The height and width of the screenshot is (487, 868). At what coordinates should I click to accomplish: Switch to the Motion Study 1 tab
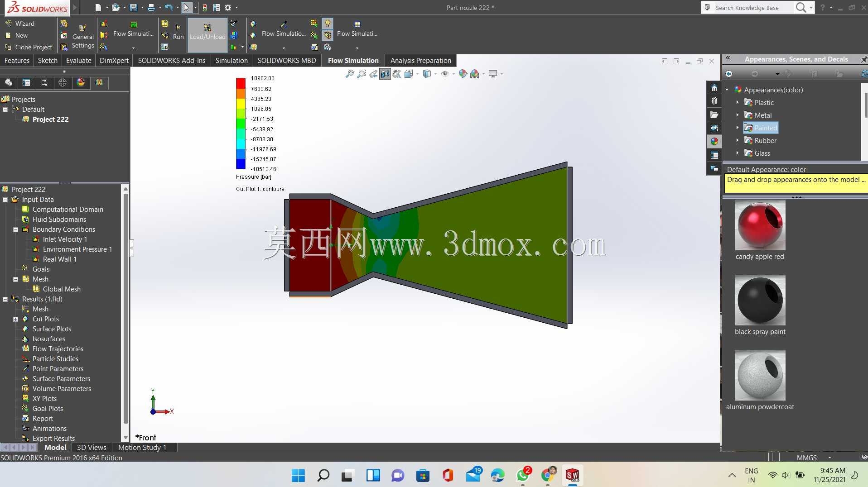click(142, 448)
